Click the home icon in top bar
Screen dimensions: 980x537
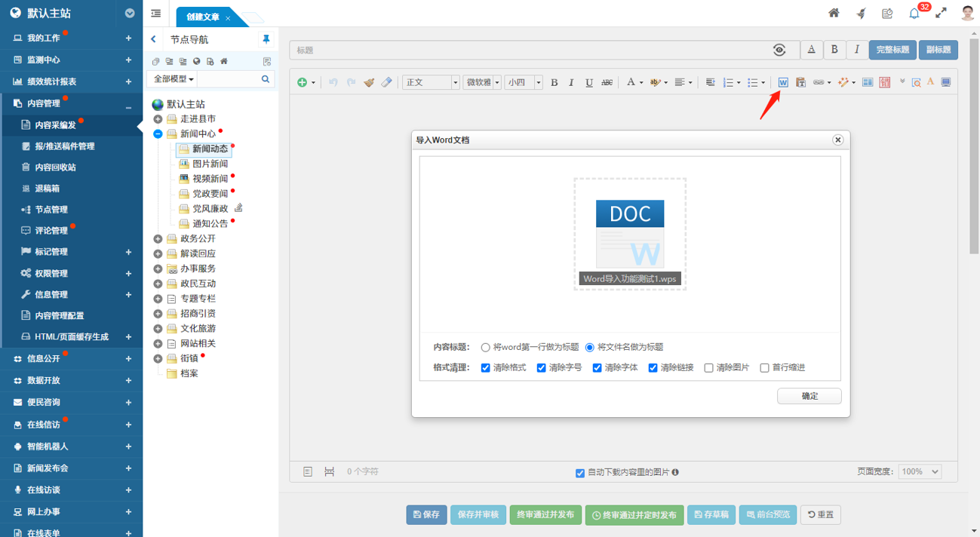pyautogui.click(x=834, y=14)
